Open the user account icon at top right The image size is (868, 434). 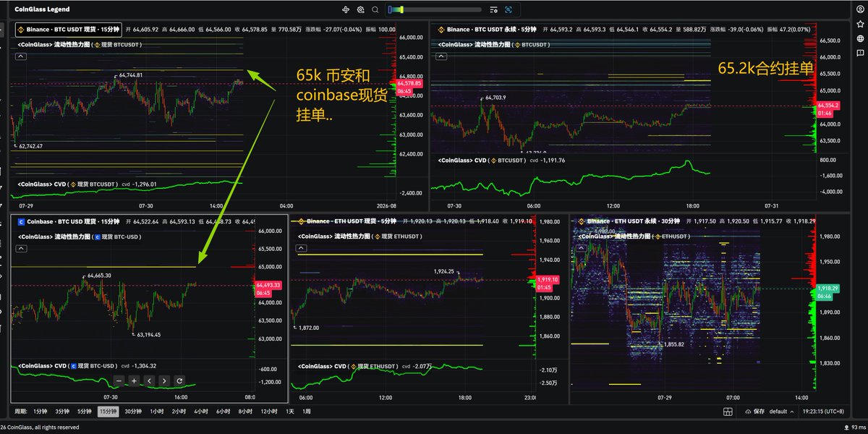[859, 9]
